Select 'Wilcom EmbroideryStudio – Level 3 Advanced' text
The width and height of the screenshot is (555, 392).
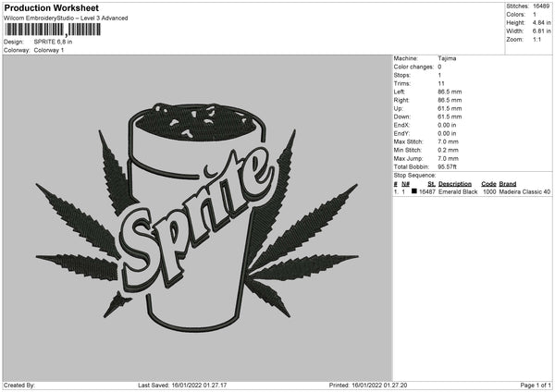(66, 18)
